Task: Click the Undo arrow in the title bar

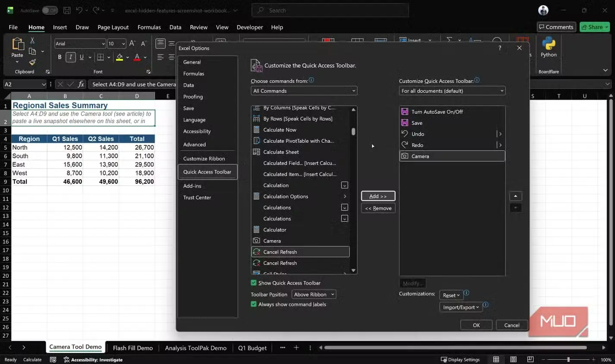Action: click(79, 10)
